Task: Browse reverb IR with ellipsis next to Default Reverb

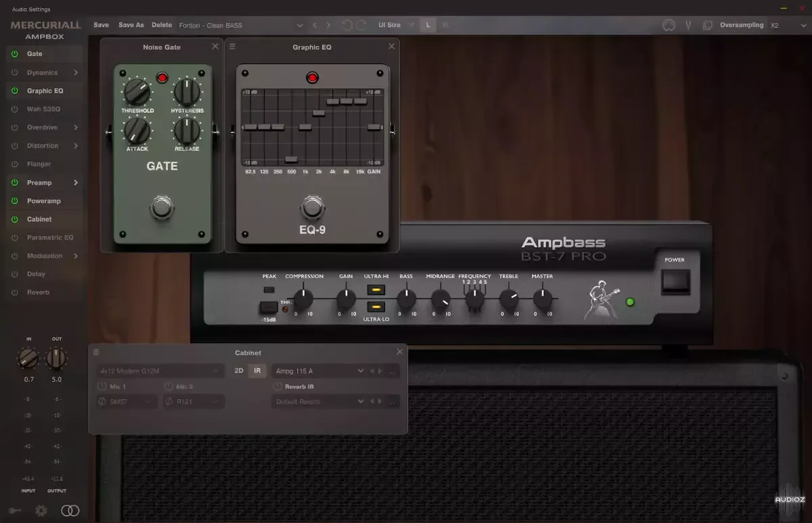Action: pos(392,402)
